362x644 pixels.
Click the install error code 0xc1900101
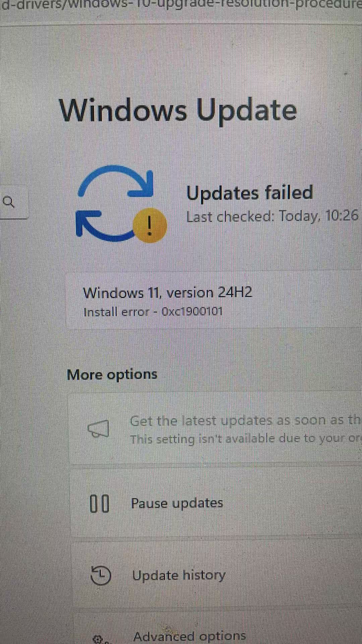tap(192, 312)
